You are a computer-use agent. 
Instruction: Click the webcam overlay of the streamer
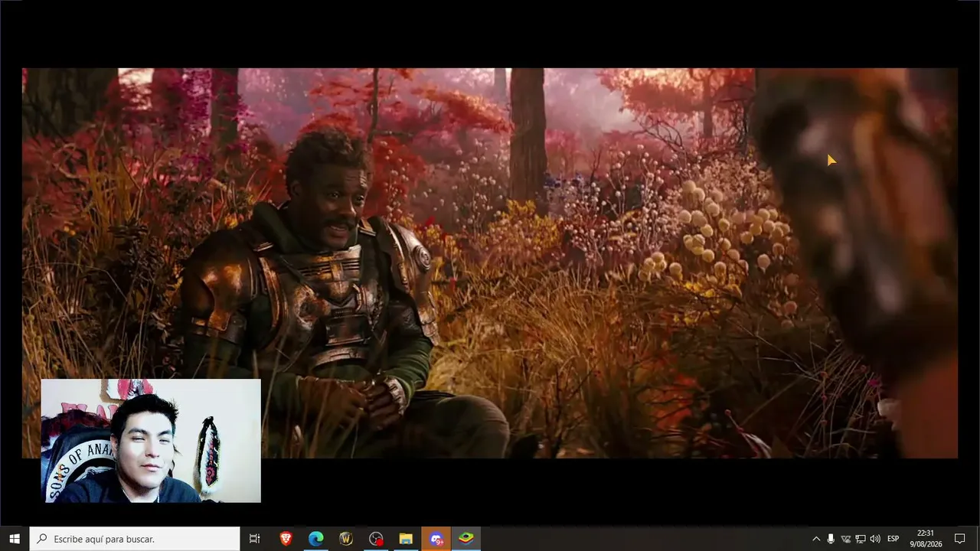[151, 441]
